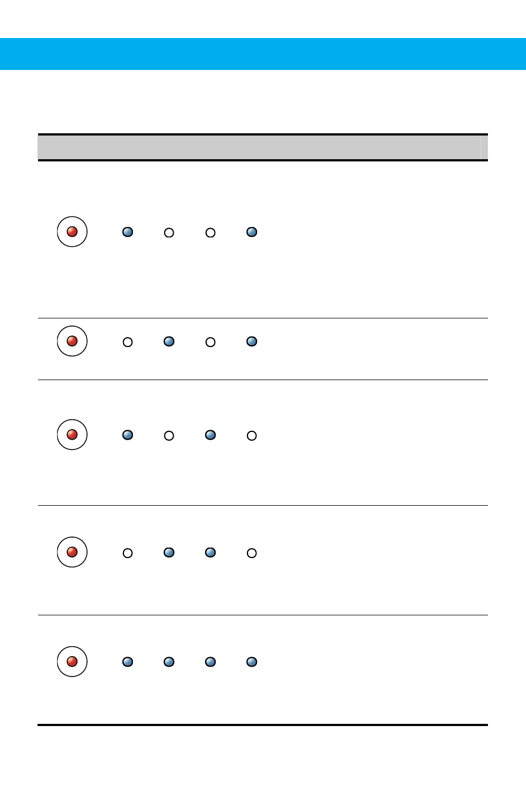526x812 pixels.
Task: Click the red circled LED in third row
Action: coord(72,435)
